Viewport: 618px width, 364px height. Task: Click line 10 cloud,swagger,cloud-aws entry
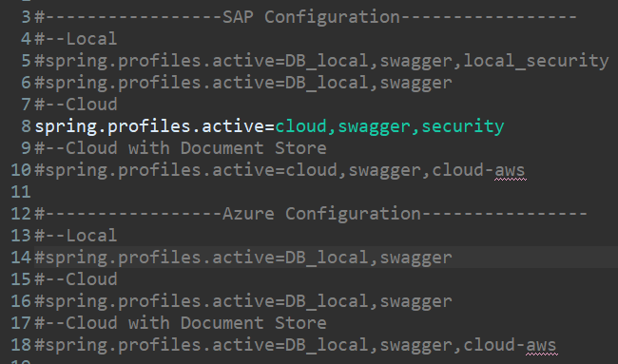point(280,170)
